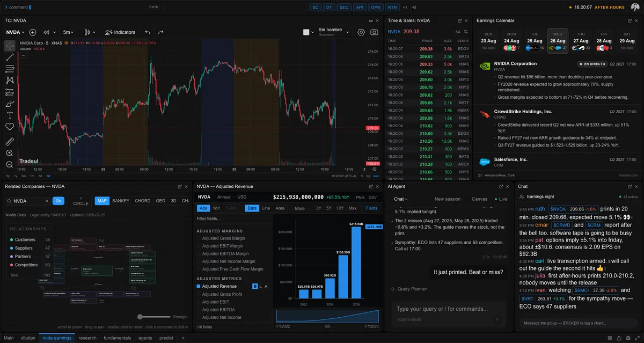Redo the chart action
This screenshot has height=343, width=644.
(160, 32)
